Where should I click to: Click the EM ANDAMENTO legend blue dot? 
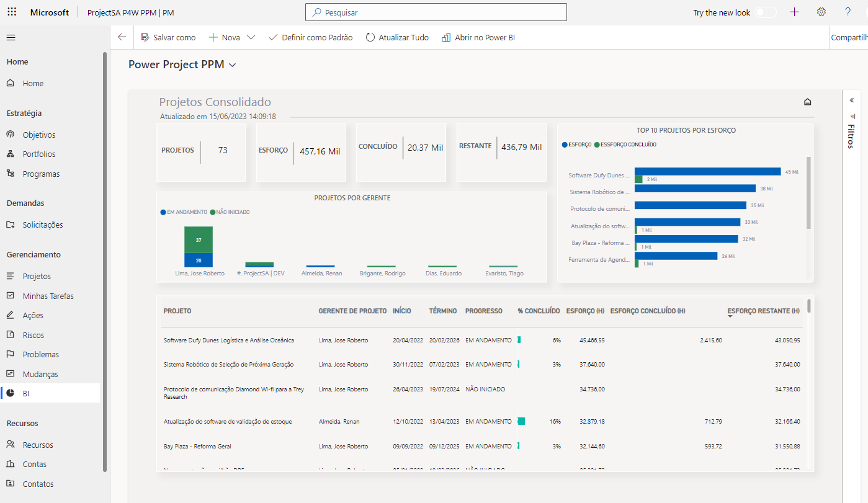163,212
